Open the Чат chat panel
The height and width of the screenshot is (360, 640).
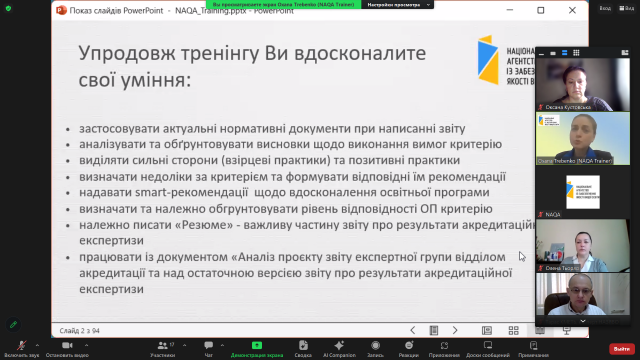(209, 349)
